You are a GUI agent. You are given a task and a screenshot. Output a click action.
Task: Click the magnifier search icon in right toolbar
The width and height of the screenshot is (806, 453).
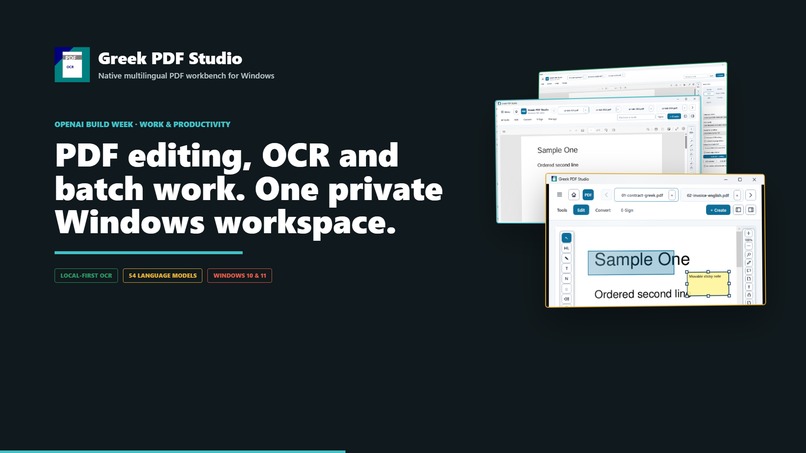[748, 255]
